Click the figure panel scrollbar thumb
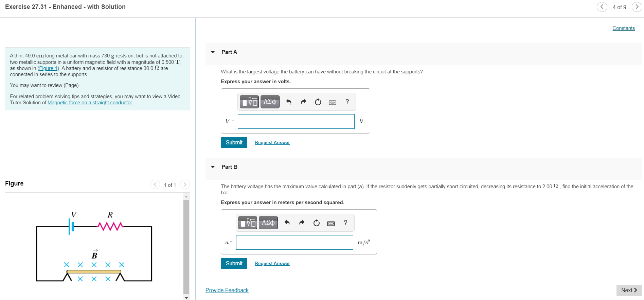Image resolution: width=644 pixels, height=300 pixels. [186, 247]
